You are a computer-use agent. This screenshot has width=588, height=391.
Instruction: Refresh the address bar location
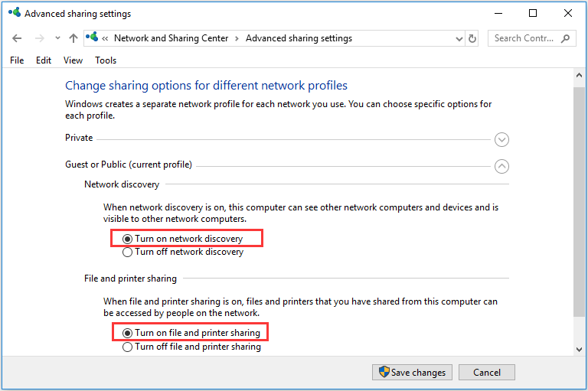tap(472, 38)
